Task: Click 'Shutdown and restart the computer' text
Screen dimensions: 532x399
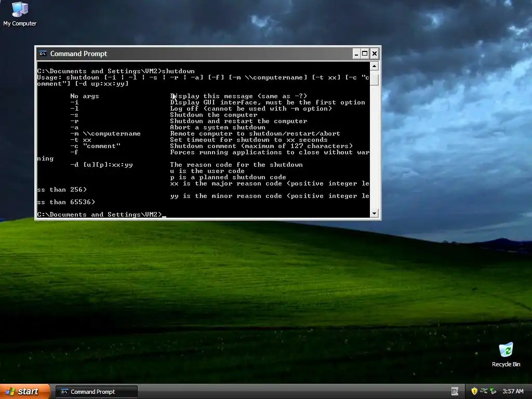Action: pyautogui.click(x=238, y=121)
